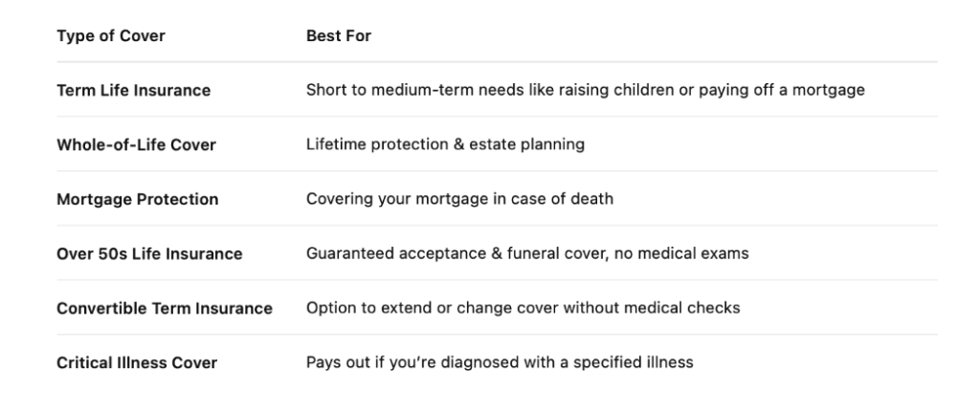The height and width of the screenshot is (413, 980).
Task: Click "Lifetime protection & estate planning" description
Action: 445,145
